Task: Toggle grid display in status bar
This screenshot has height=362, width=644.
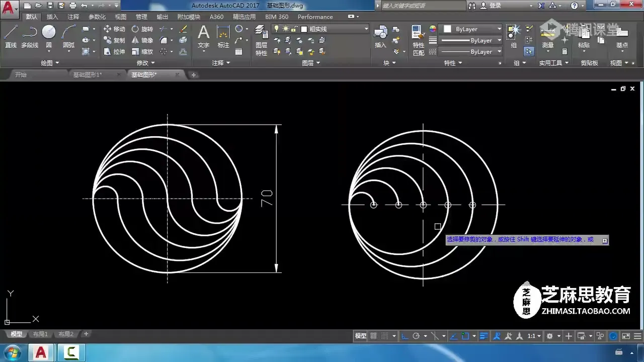Action: pyautogui.click(x=374, y=336)
